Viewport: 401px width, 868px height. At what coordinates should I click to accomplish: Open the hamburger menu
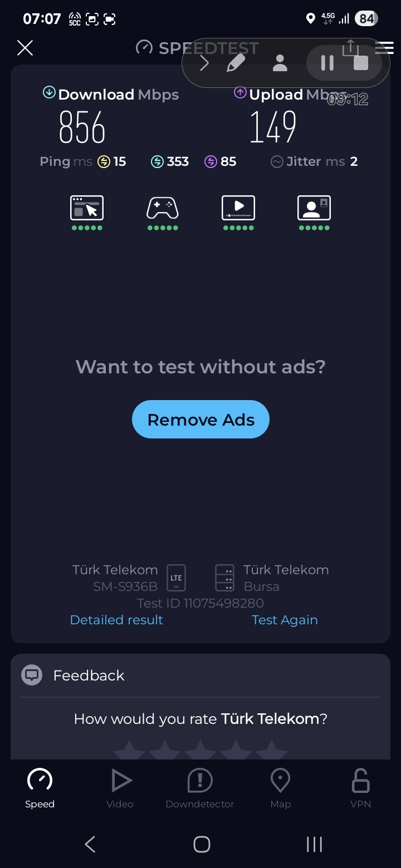(x=385, y=48)
